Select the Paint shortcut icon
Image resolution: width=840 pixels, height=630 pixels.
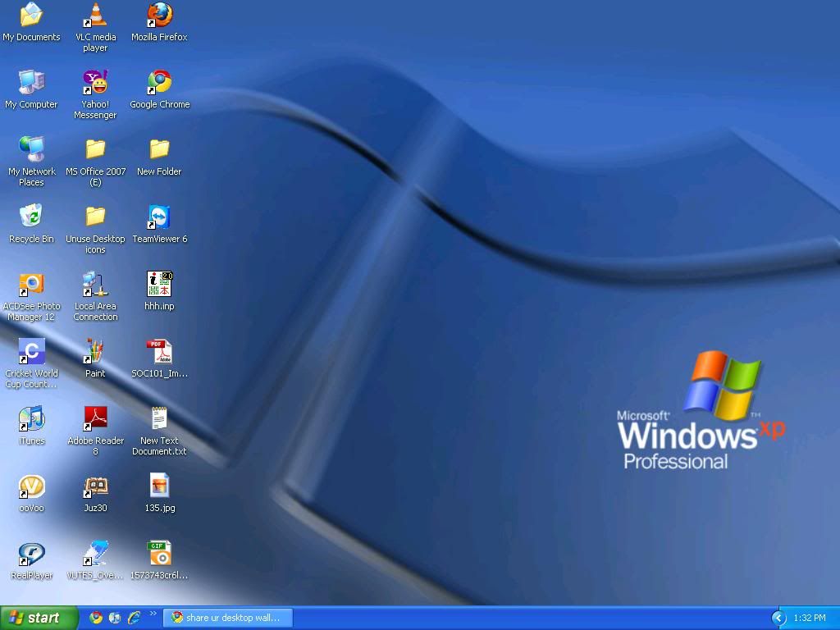pyautogui.click(x=96, y=352)
